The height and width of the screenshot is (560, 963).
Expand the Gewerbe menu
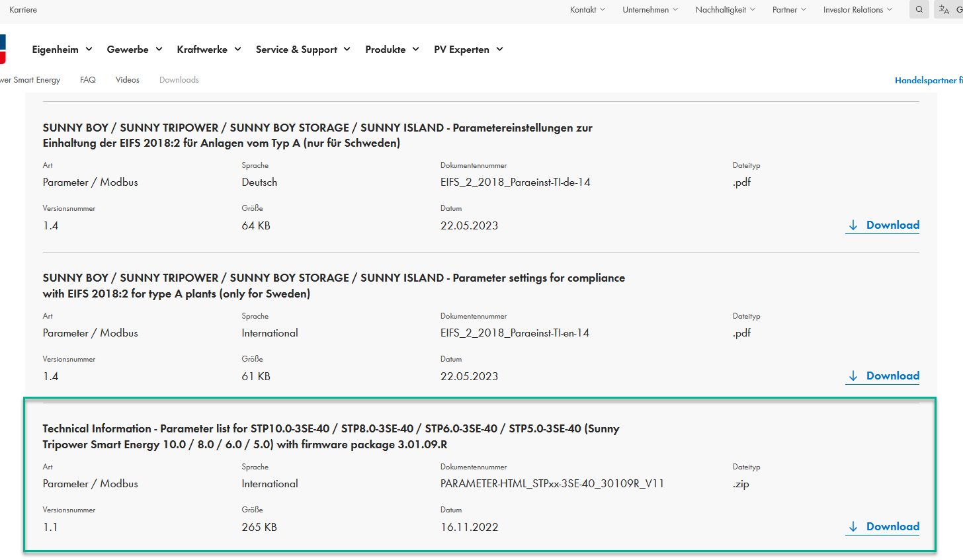click(x=135, y=50)
